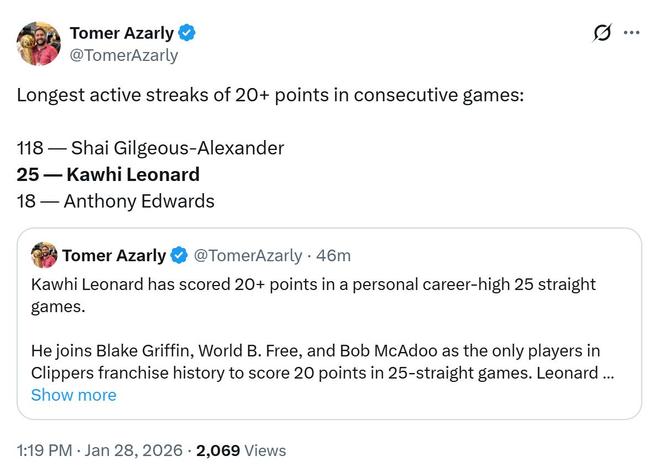Click the Grok explain-post icon
Screen dimensions: 660x466
pyautogui.click(x=602, y=33)
